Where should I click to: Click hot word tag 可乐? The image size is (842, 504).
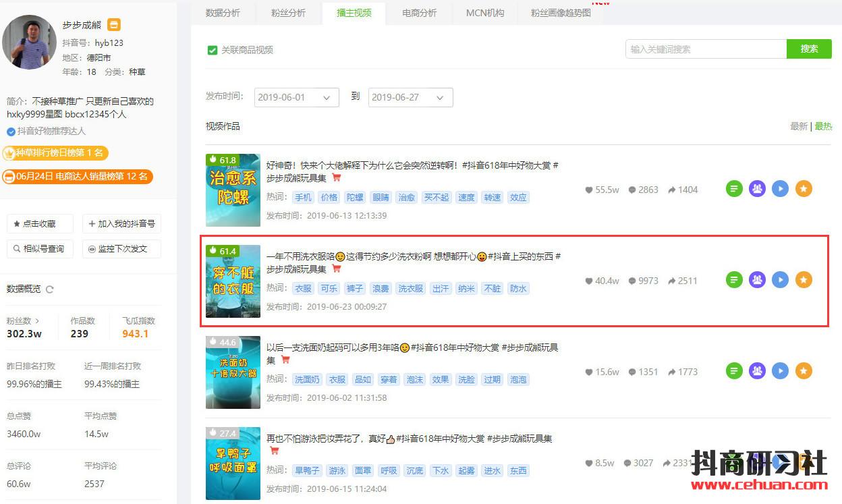[329, 288]
